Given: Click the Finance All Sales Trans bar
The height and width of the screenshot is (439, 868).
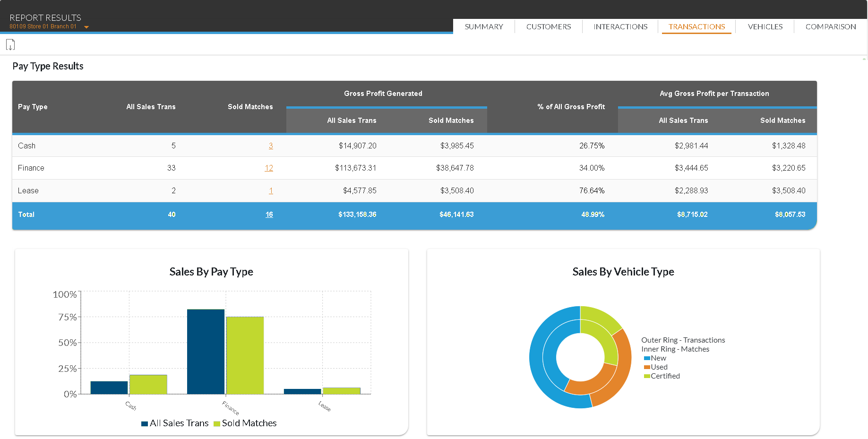Looking at the screenshot, I should [x=206, y=352].
